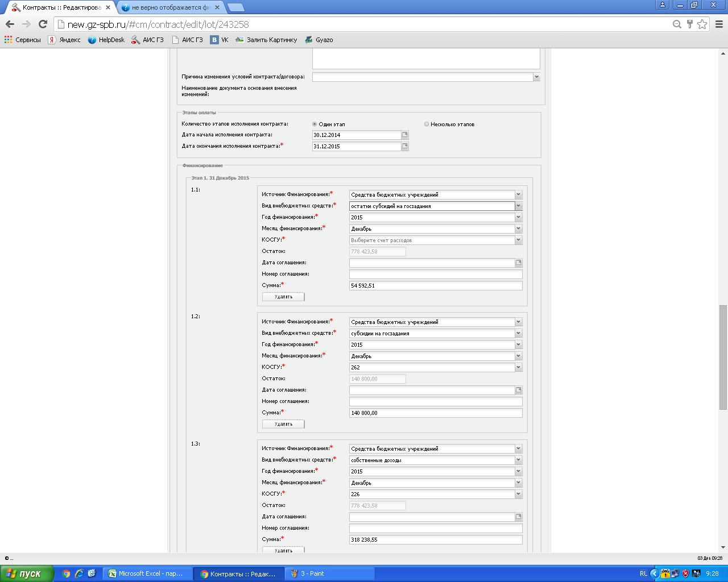Open calendar for Дата соглашения in block 1.2
728x582 pixels.
[519, 390]
